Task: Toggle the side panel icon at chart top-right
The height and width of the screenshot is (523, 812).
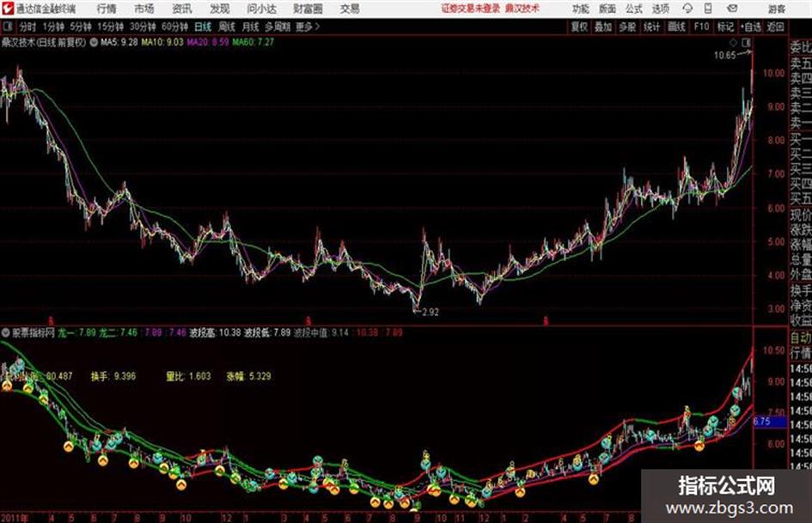Action: (x=746, y=42)
